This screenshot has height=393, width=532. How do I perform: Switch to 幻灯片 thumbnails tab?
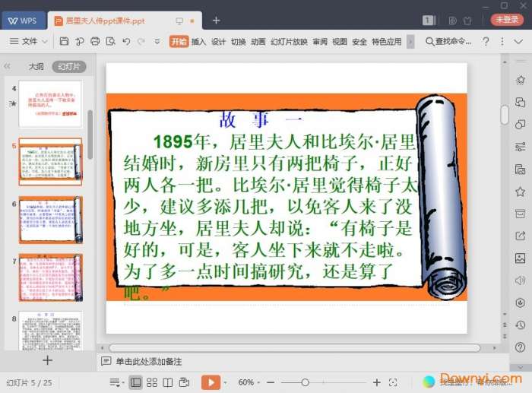click(x=69, y=67)
